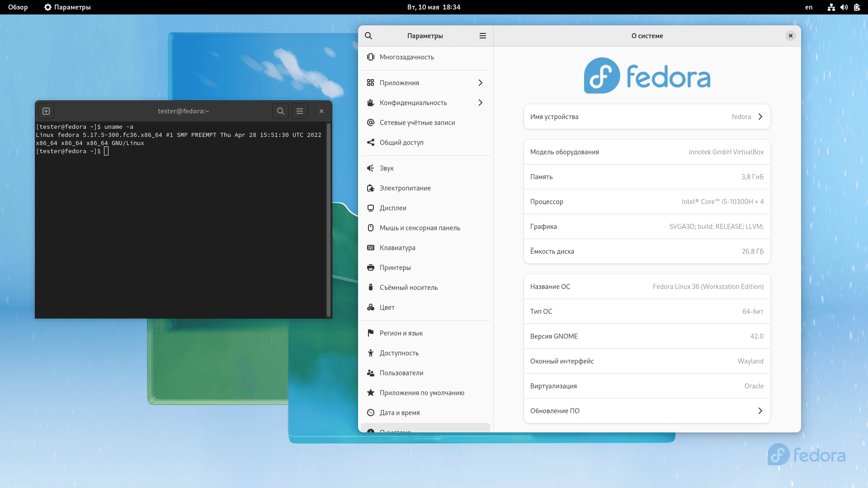Viewport: 868px width, 488px height.
Task: Click the terminal vertical scrollbar
Action: click(329, 220)
